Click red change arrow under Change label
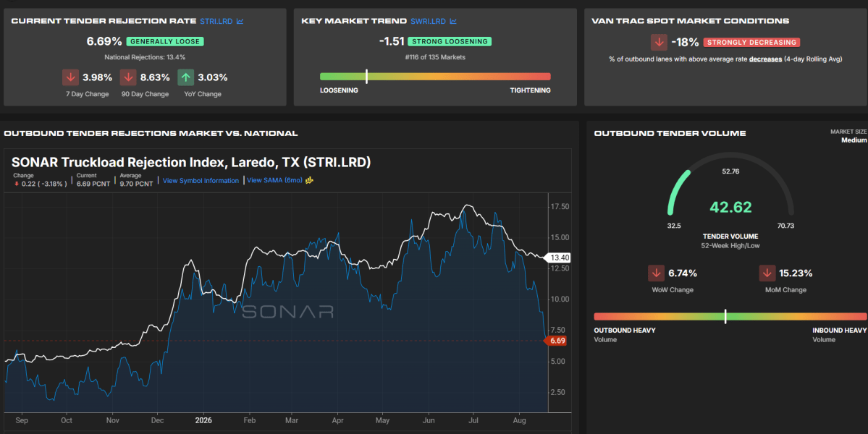The height and width of the screenshot is (434, 868). [x=17, y=184]
